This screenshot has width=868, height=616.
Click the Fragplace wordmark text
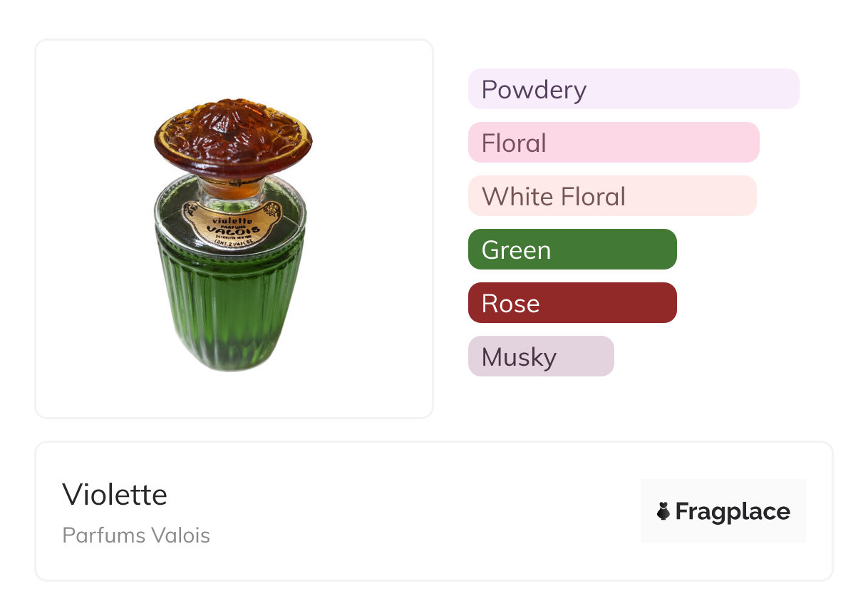[x=733, y=511]
